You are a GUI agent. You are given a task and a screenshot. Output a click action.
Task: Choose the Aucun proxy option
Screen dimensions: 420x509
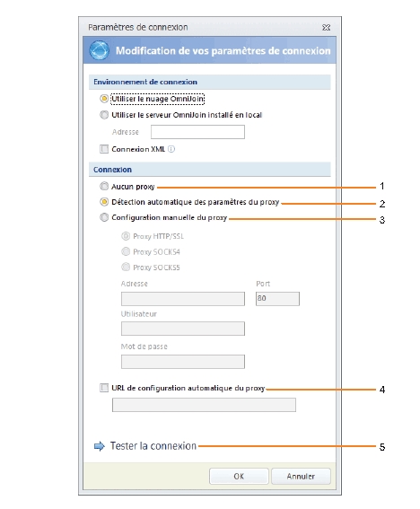point(104,187)
